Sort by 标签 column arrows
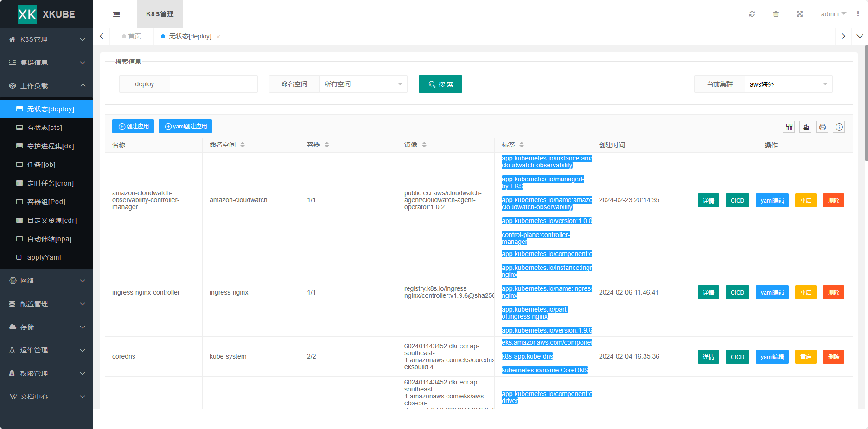The width and height of the screenshot is (868, 429). 522,145
